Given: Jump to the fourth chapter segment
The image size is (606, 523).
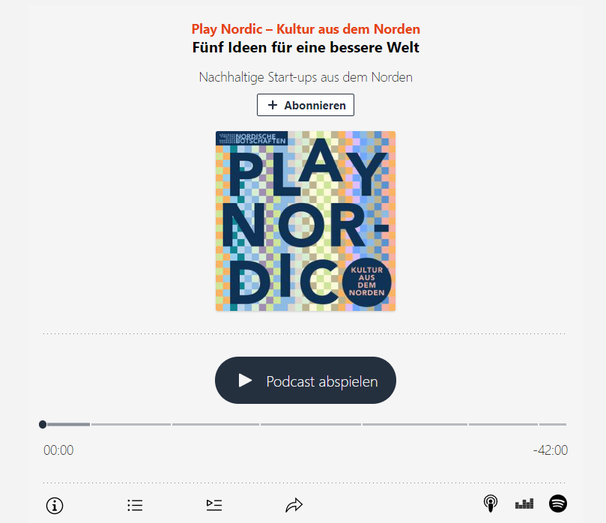Looking at the screenshot, I should click(311, 424).
